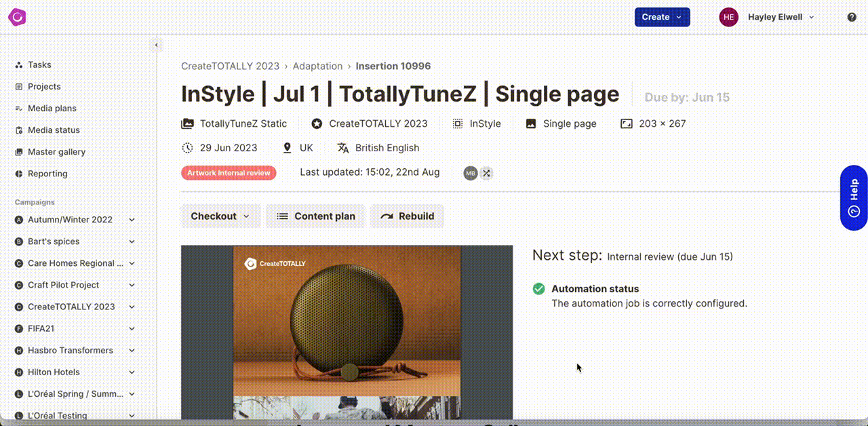Select the Craft Pilot Project campaign
Screen dimensions: 868x426
click(63, 285)
